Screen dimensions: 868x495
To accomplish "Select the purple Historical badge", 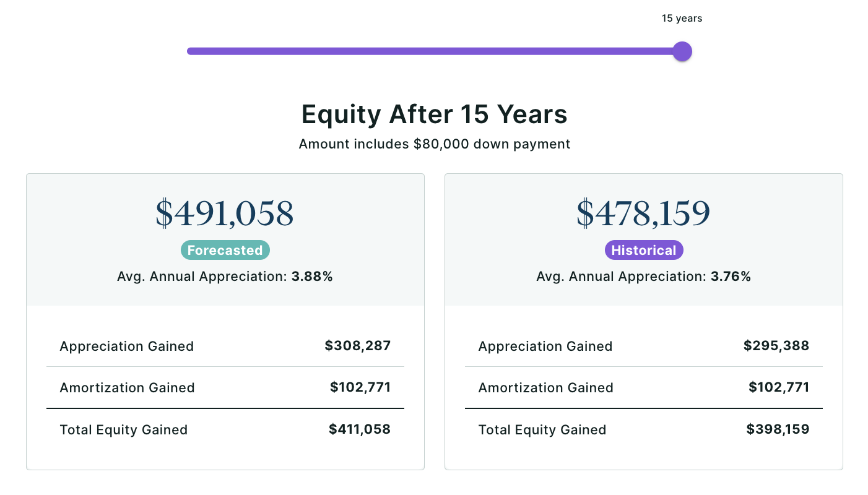I will 644,250.
